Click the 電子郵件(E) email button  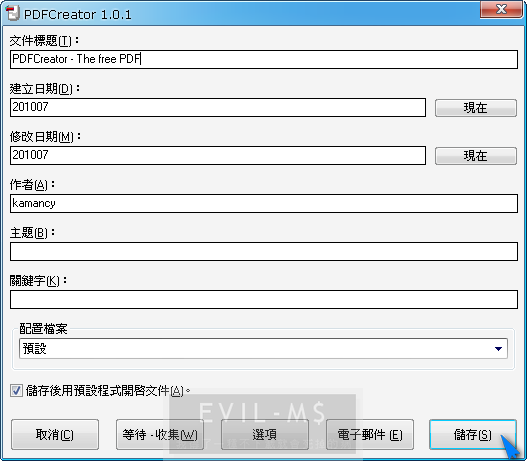click(x=370, y=434)
